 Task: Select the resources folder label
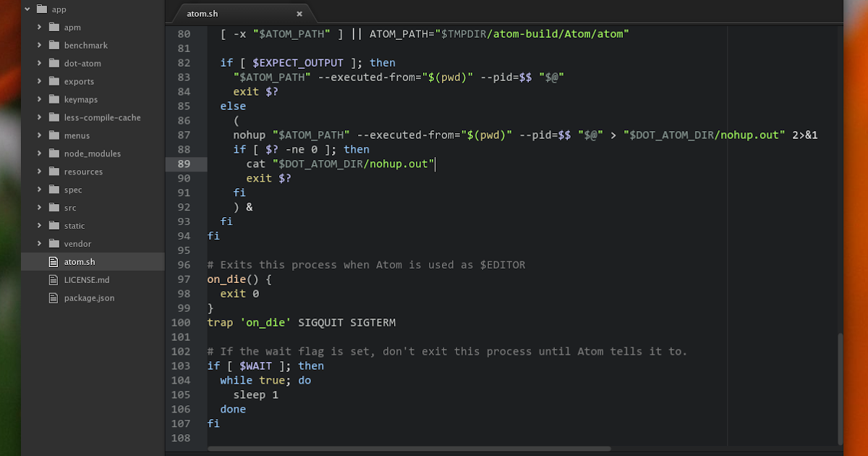pyautogui.click(x=84, y=172)
